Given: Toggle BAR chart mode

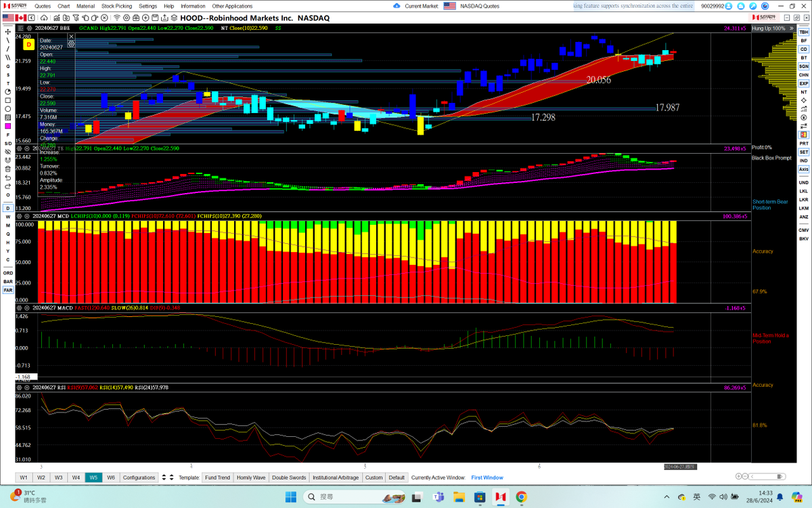Looking at the screenshot, I should pyautogui.click(x=8, y=281).
